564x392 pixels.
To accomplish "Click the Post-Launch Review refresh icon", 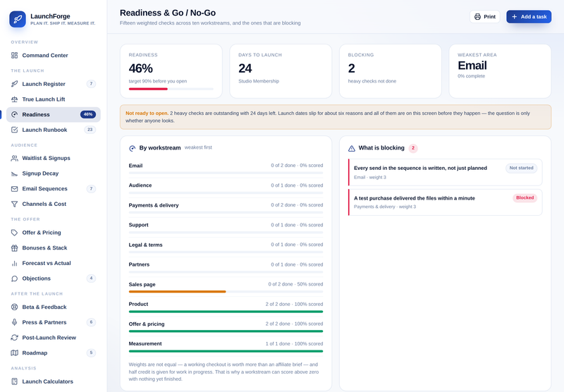I will click(x=14, y=338).
